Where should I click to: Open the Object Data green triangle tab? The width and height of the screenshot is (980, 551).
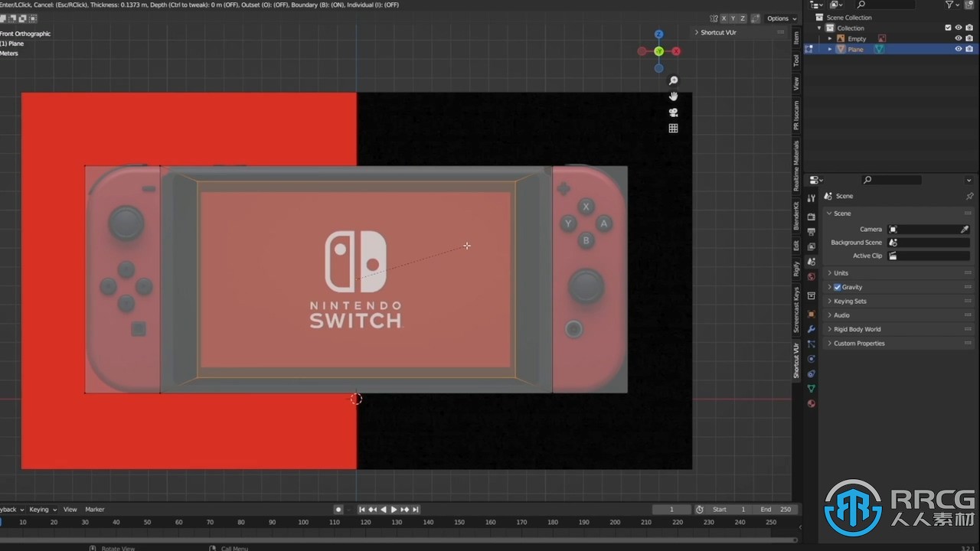point(812,389)
